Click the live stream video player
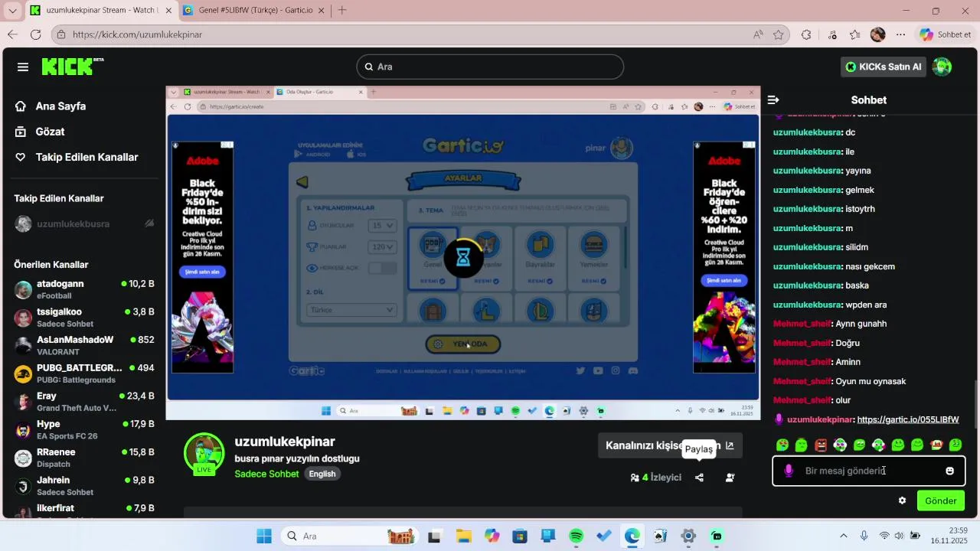The image size is (980, 551). [x=463, y=253]
